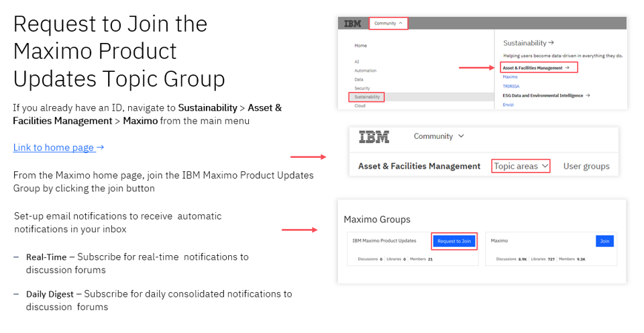This screenshot has width=644, height=333.
Task: Open the Sustainability heading link with arrow
Action: pos(529,43)
